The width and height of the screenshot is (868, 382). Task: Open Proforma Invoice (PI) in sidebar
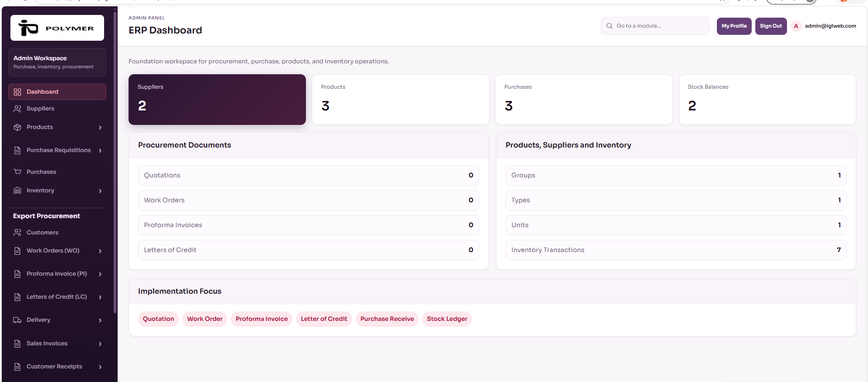pyautogui.click(x=57, y=274)
